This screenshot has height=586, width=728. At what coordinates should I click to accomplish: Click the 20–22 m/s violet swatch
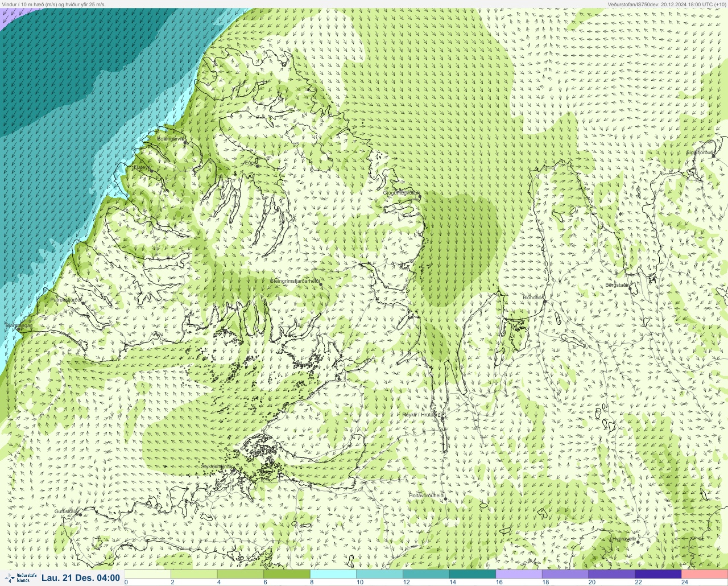tap(611, 574)
